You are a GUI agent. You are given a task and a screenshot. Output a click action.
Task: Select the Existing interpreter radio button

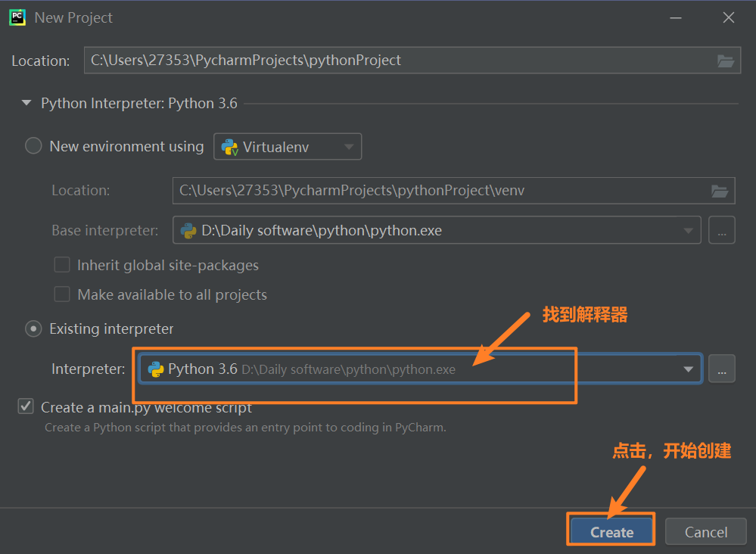click(33, 328)
